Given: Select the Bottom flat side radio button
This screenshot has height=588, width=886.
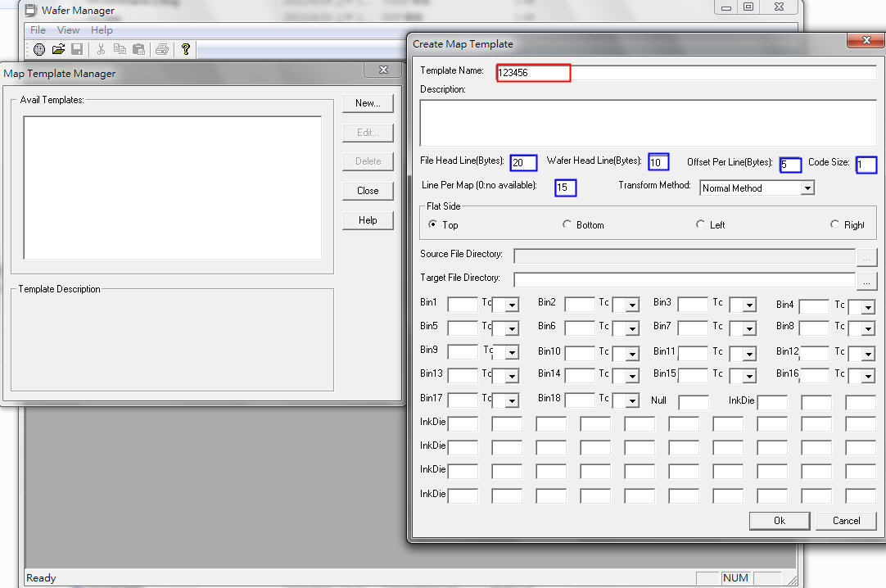Looking at the screenshot, I should point(567,224).
